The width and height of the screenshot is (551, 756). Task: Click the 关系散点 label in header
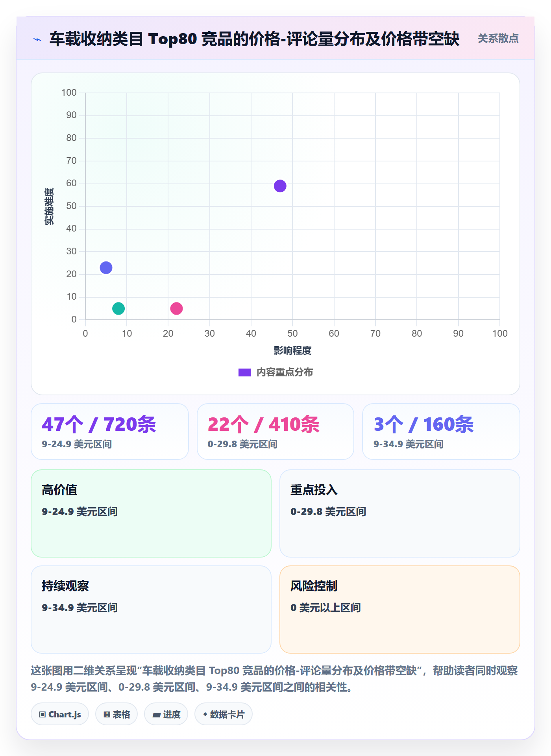click(498, 39)
